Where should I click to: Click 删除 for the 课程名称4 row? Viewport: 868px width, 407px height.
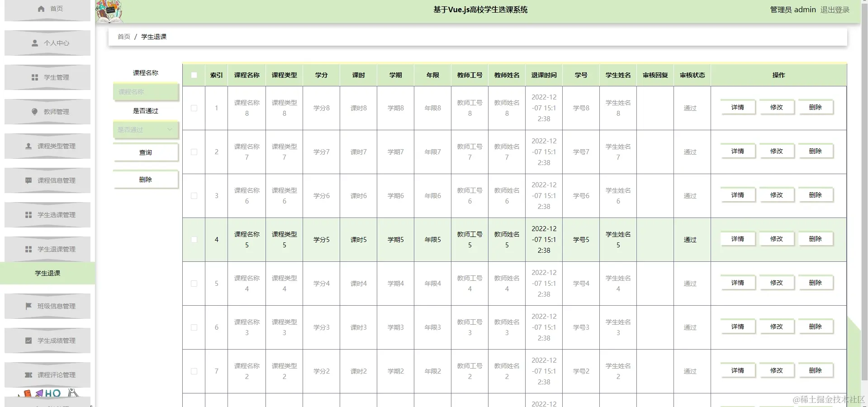point(816,283)
